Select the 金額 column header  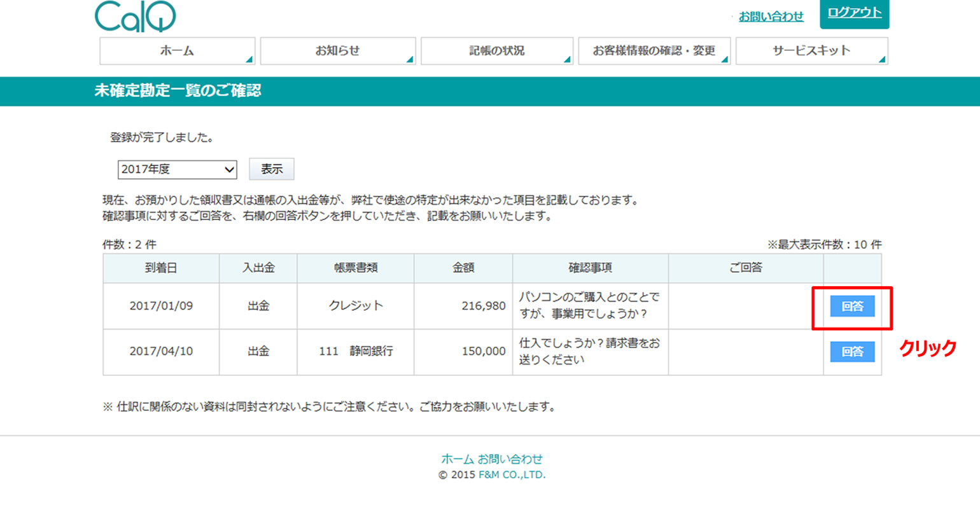point(463,268)
